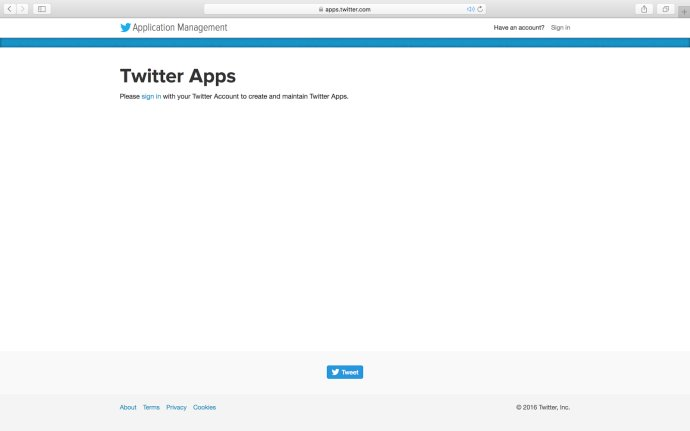This screenshot has width=690, height=431.
Task: Click the 'Twitter Apps' heading
Action: [x=178, y=76]
